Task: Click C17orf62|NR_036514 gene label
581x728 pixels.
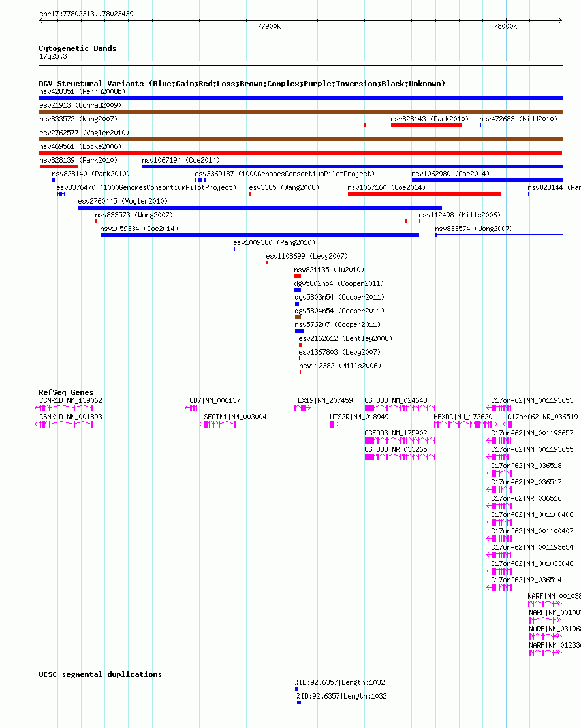Action: point(526,580)
